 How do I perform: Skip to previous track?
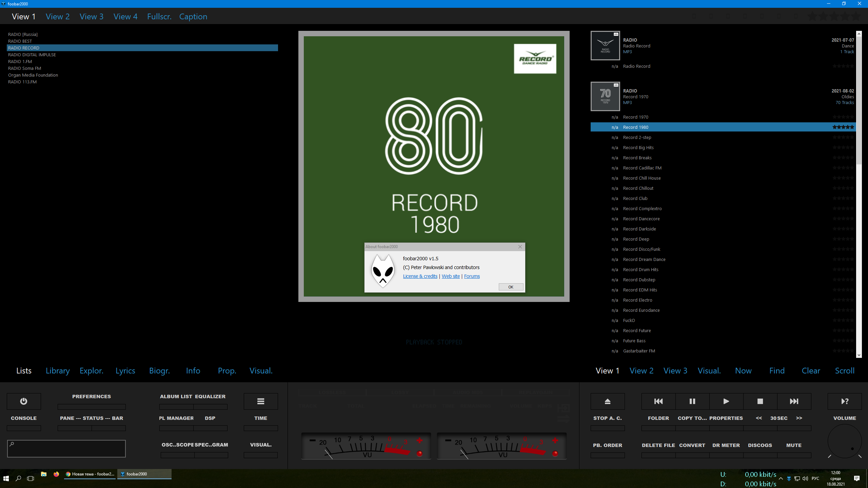coord(658,401)
